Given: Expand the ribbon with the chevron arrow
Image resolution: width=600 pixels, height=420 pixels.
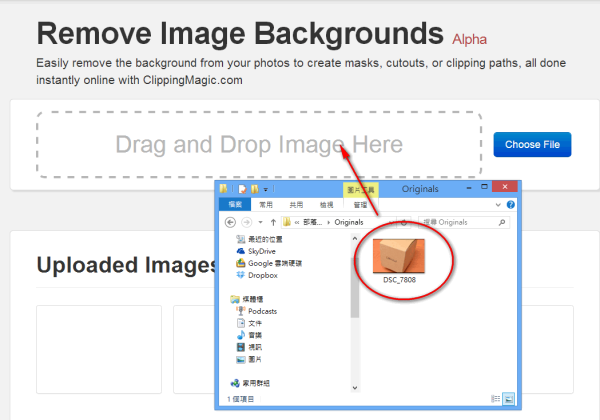Looking at the screenshot, I should (498, 205).
